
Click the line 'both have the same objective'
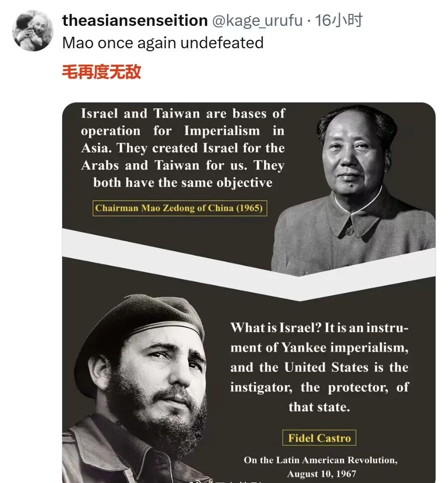(x=183, y=183)
